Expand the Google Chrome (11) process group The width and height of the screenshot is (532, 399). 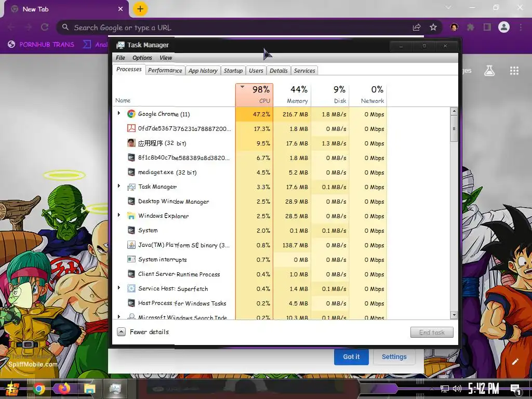(119, 113)
